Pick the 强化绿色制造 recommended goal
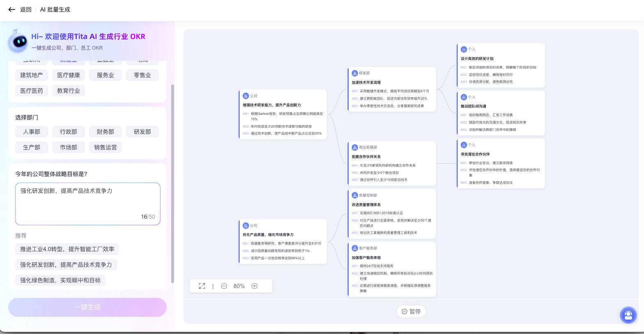This screenshot has height=334, width=644. [60, 280]
